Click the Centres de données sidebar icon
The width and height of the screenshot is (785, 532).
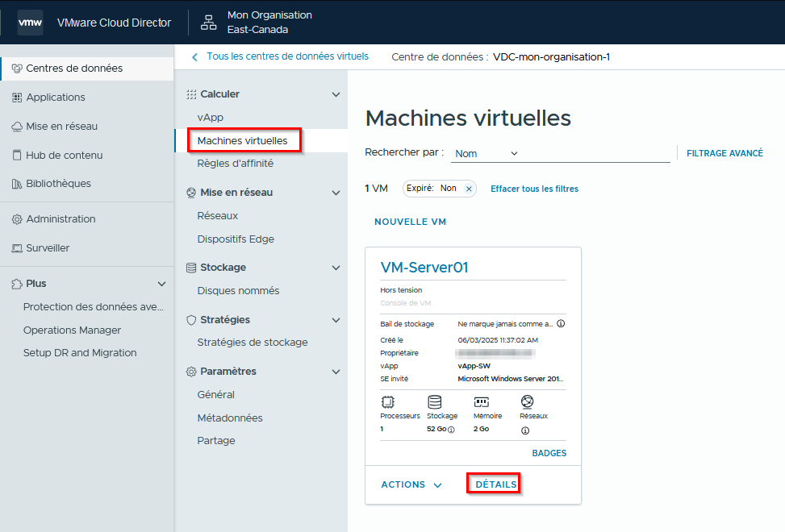tap(17, 69)
